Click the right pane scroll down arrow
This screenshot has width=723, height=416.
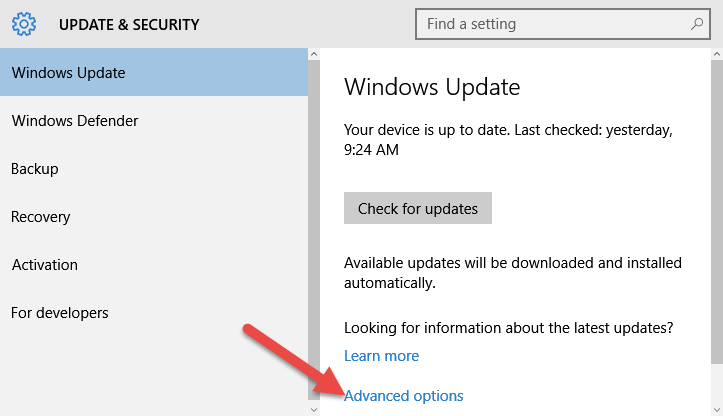pyautogui.click(x=717, y=409)
